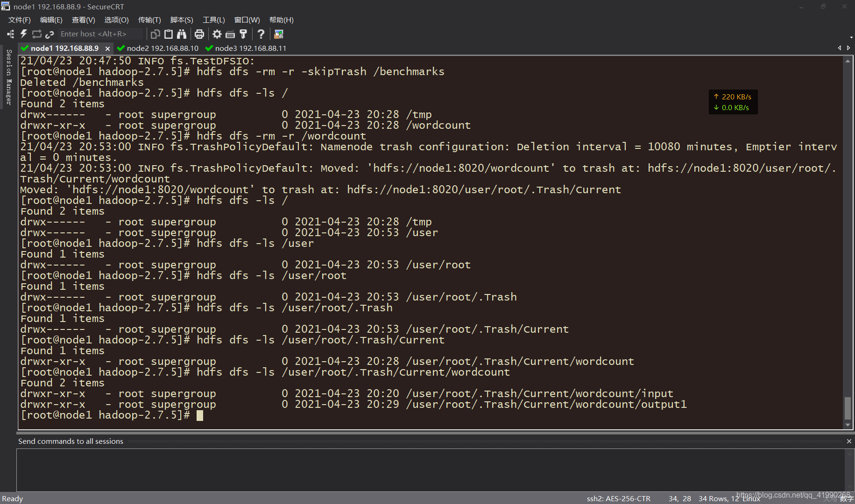Open the 帮助(H) menu
This screenshot has width=855, height=504.
pos(281,20)
